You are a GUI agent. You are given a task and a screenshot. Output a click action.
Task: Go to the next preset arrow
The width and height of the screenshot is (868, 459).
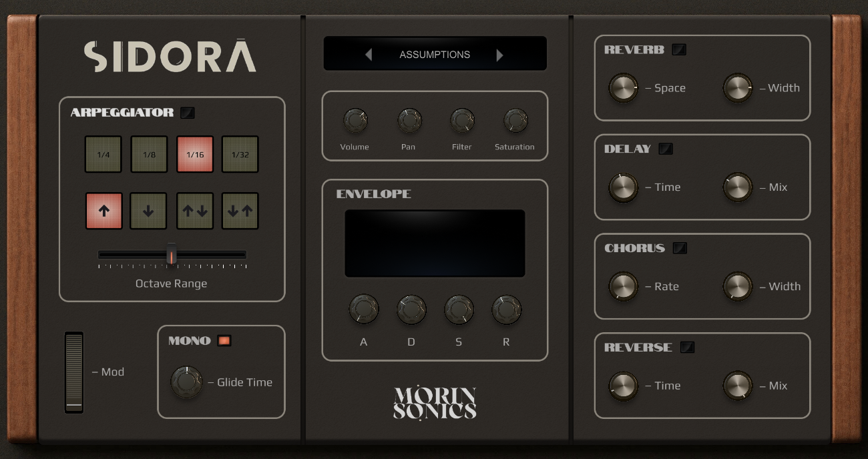(499, 55)
